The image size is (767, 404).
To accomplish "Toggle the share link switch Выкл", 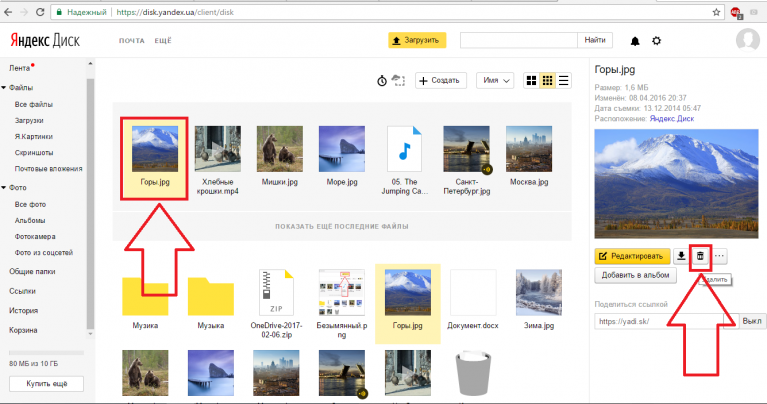I will click(752, 321).
